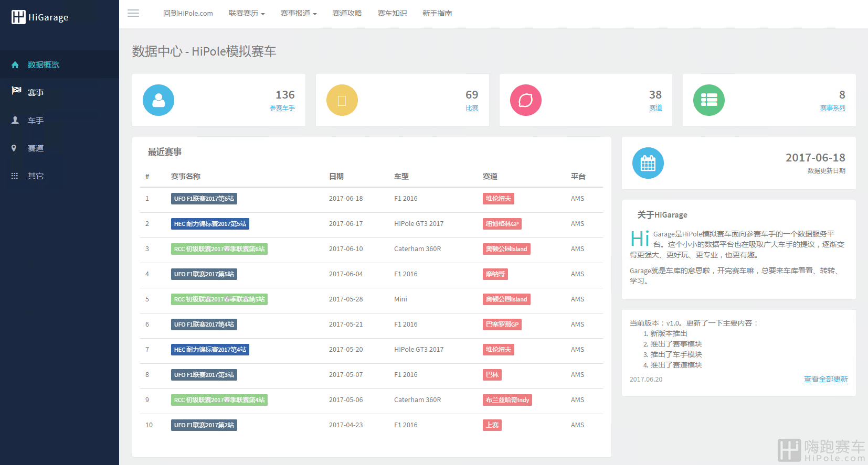Open the 新手指南 menu item
Screen dimensions: 868x465
point(437,13)
